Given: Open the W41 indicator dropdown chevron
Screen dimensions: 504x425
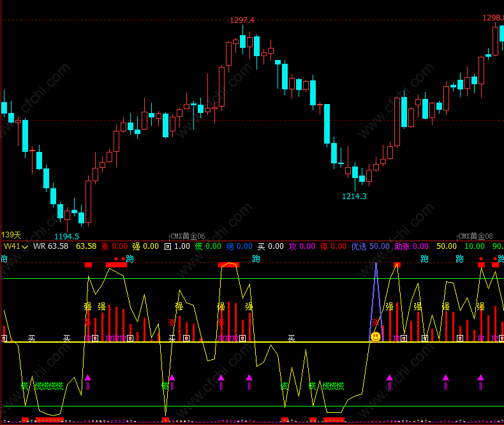Looking at the screenshot, I should 25,247.
